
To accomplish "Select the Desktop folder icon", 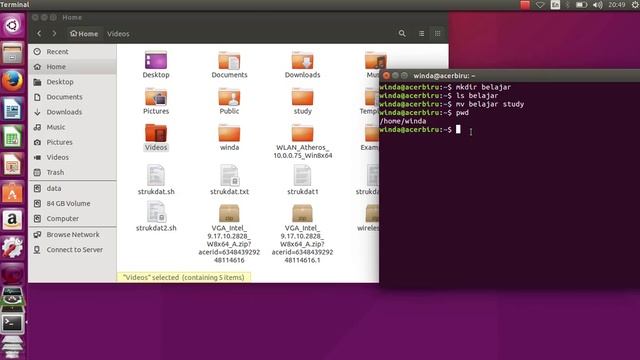I will click(156, 60).
